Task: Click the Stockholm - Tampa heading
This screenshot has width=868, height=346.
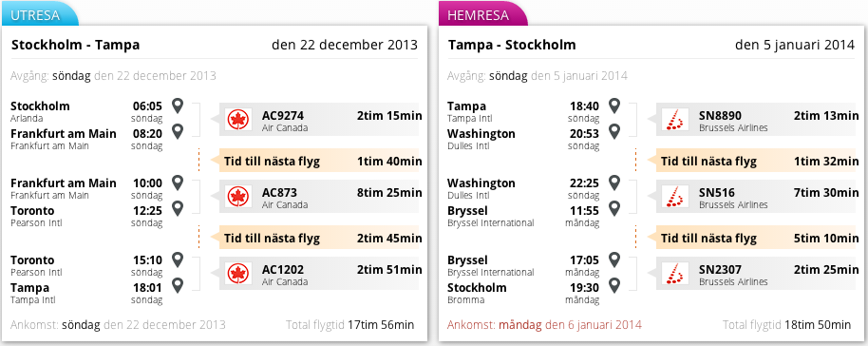Action: coord(75,45)
